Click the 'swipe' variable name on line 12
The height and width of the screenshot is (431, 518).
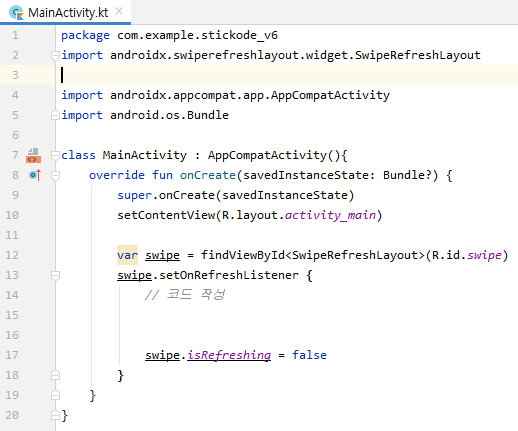(x=162, y=255)
